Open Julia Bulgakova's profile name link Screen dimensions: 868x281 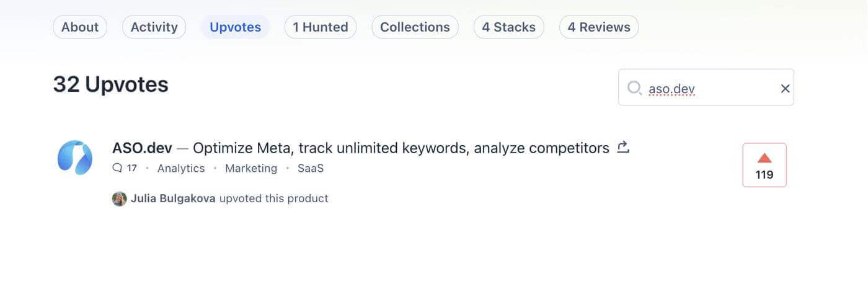tap(173, 198)
